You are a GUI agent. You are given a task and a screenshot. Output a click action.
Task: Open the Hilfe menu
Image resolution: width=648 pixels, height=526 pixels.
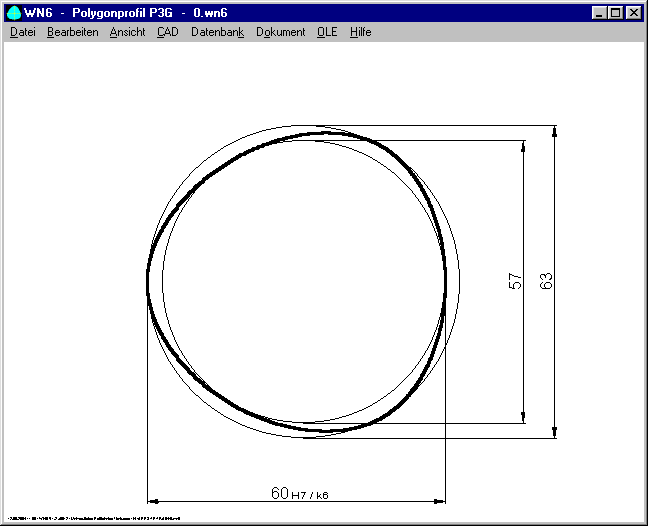pos(360,32)
